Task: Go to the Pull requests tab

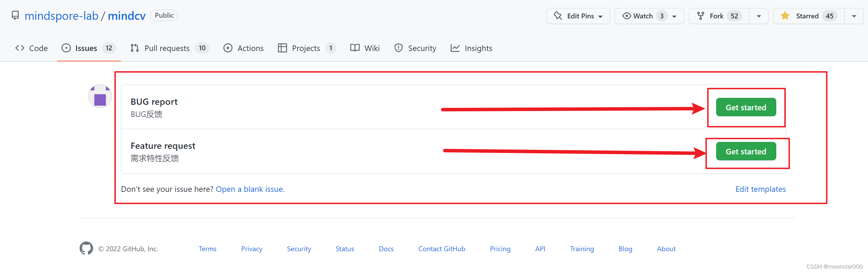Action: point(170,48)
